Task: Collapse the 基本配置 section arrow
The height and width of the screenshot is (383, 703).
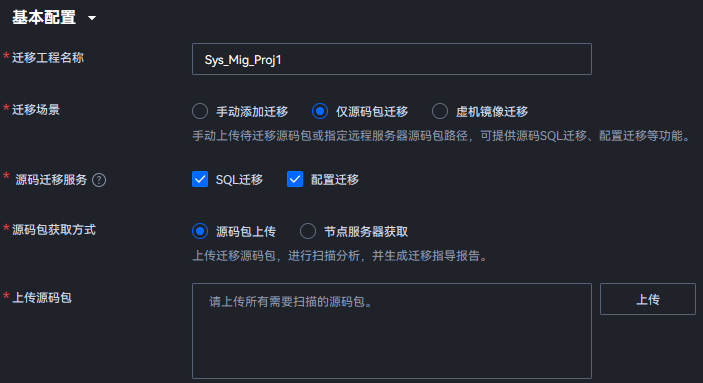Action: pos(92,18)
